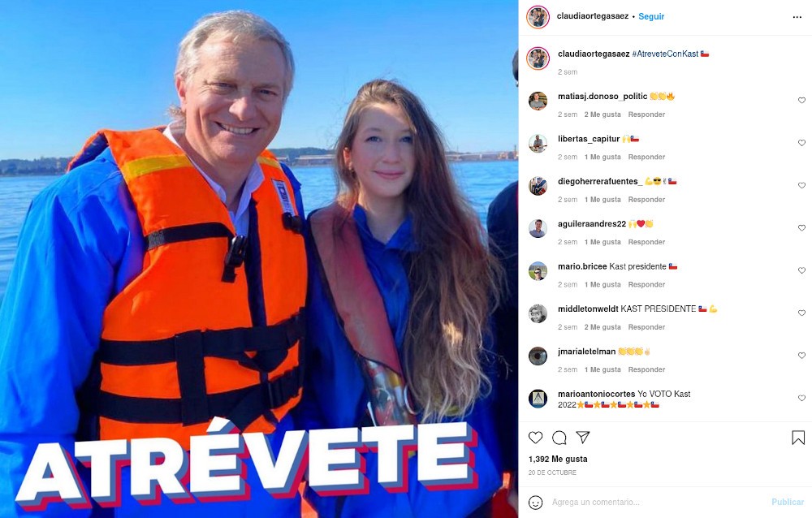Save post with bookmark icon
812x518 pixels.
[x=798, y=438]
